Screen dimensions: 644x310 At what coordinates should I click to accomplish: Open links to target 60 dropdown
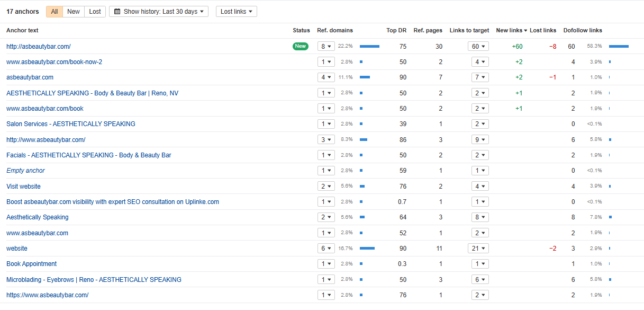point(478,47)
